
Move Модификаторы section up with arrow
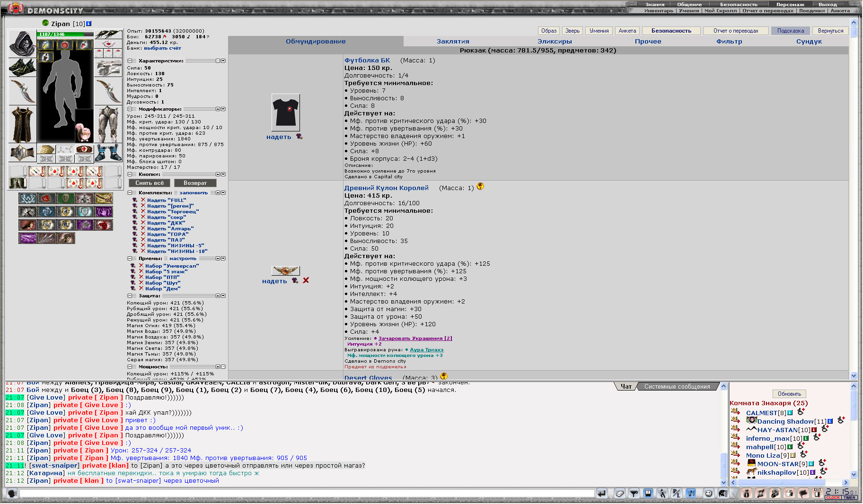coord(218,109)
